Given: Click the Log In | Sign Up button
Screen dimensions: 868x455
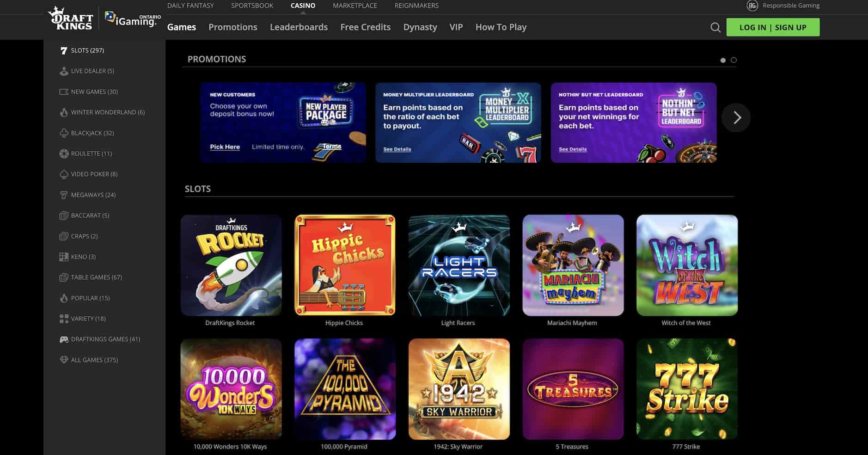Looking at the screenshot, I should pyautogui.click(x=773, y=27).
